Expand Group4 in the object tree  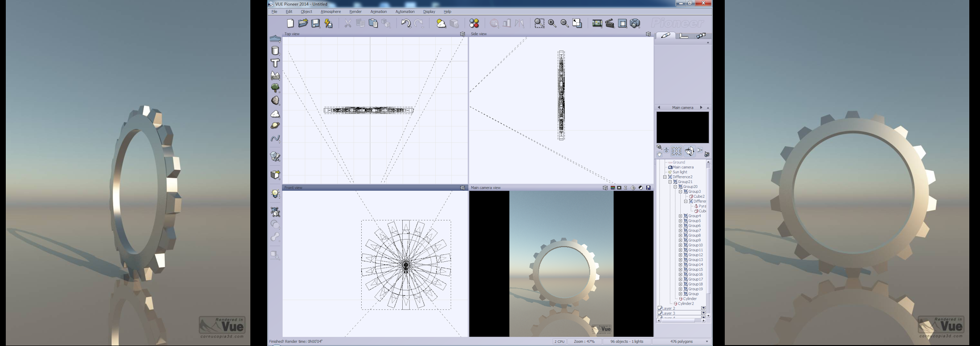(680, 216)
